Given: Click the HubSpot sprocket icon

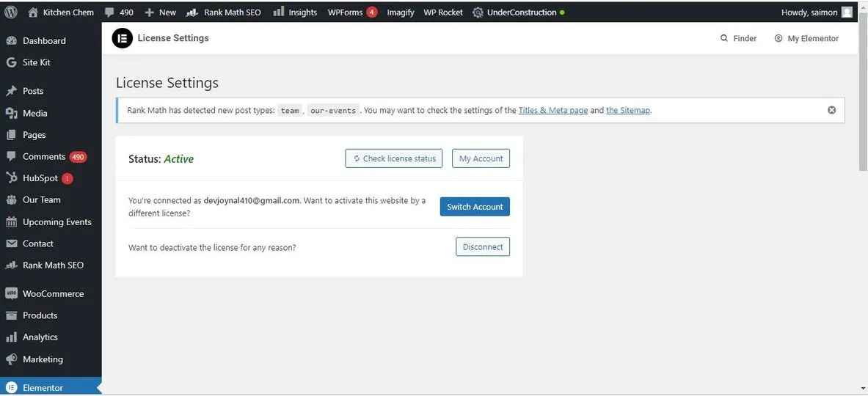Looking at the screenshot, I should coord(11,178).
